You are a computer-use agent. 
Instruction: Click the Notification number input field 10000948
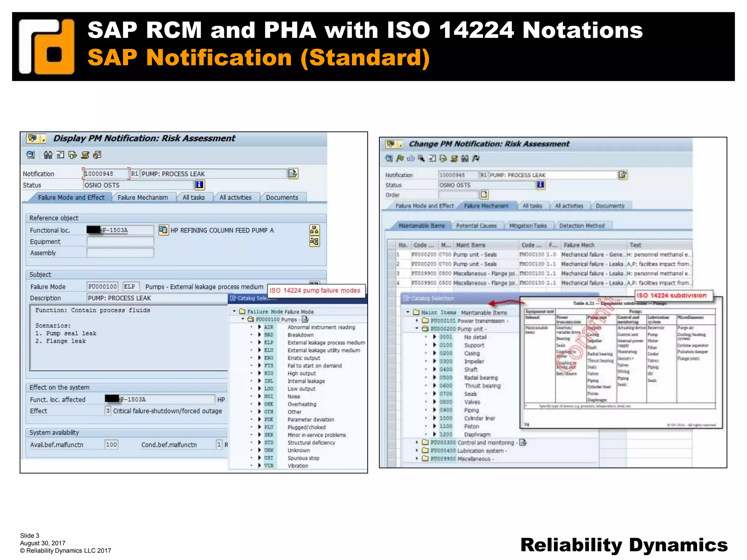click(x=106, y=174)
